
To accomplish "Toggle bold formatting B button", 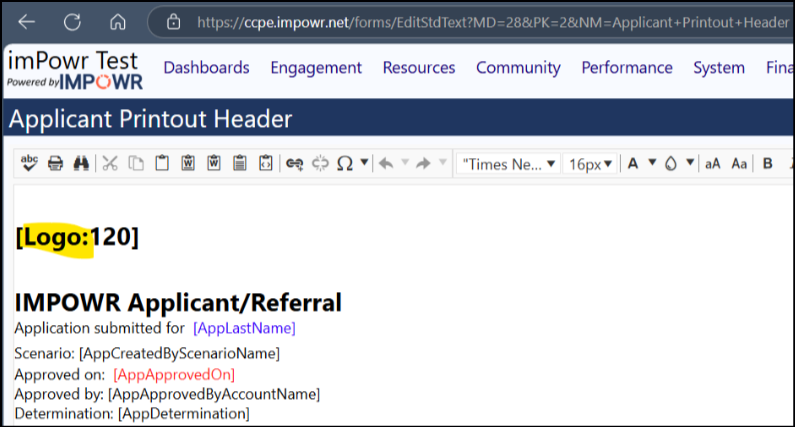I will click(x=768, y=163).
